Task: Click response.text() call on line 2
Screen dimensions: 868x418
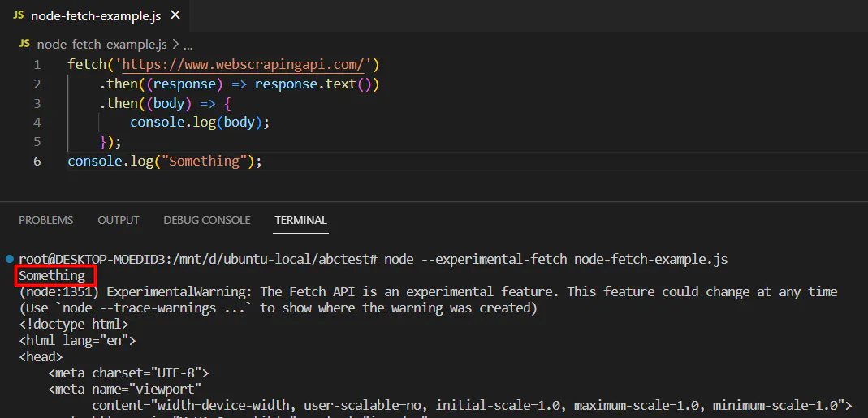Action: tap(317, 84)
